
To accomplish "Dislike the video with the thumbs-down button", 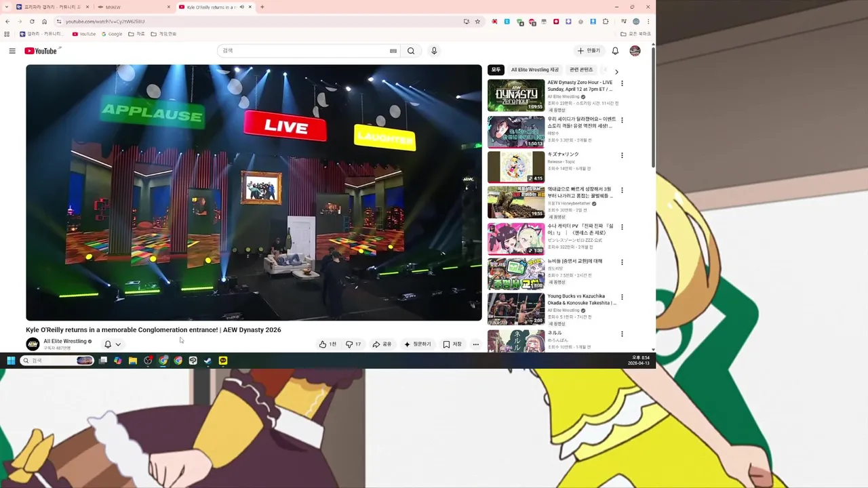I will tap(353, 344).
